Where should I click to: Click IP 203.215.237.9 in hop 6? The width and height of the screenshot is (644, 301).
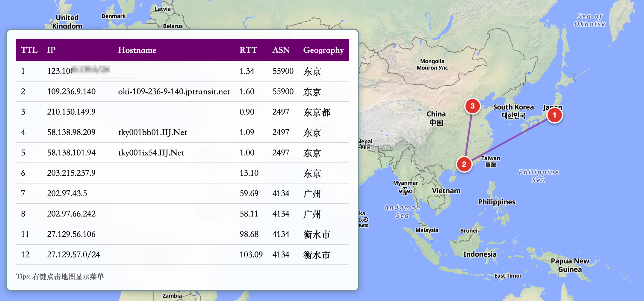coord(71,173)
